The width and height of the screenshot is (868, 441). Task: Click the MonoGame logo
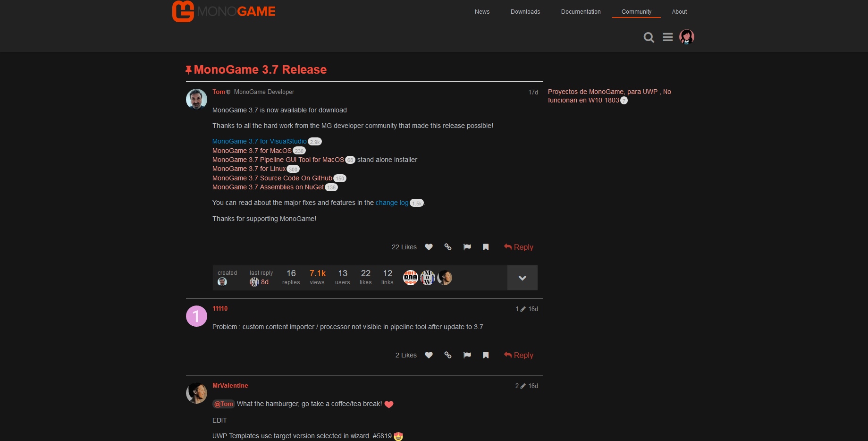224,11
